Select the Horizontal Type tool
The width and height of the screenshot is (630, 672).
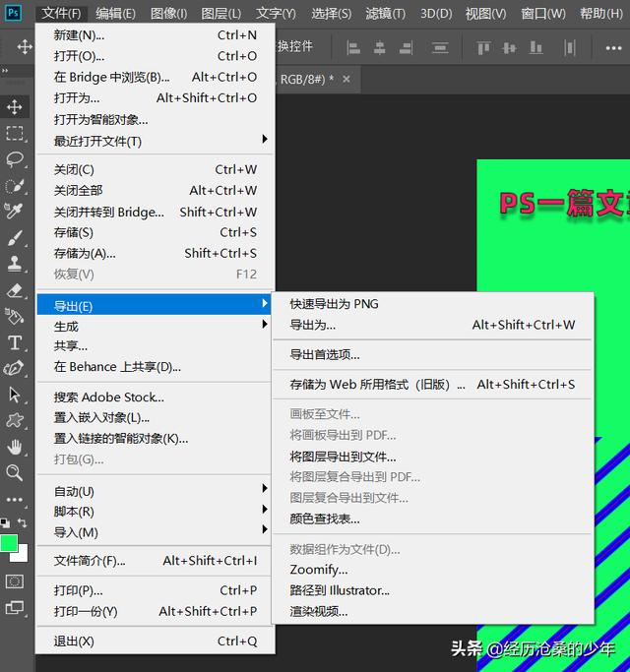click(x=15, y=342)
